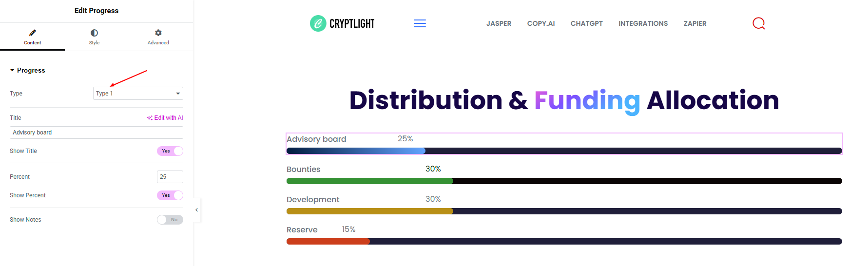The height and width of the screenshot is (266, 868).
Task: Click the ZAPIER nav link
Action: click(695, 23)
